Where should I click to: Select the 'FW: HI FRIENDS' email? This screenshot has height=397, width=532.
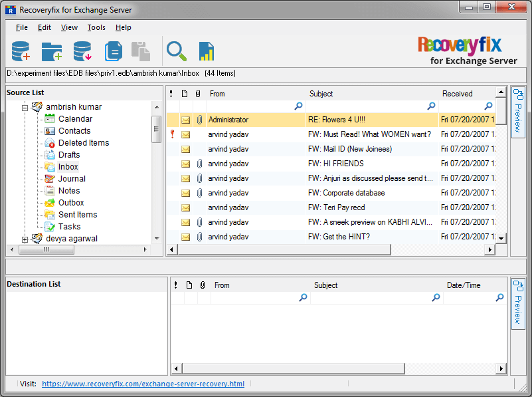pos(331,164)
